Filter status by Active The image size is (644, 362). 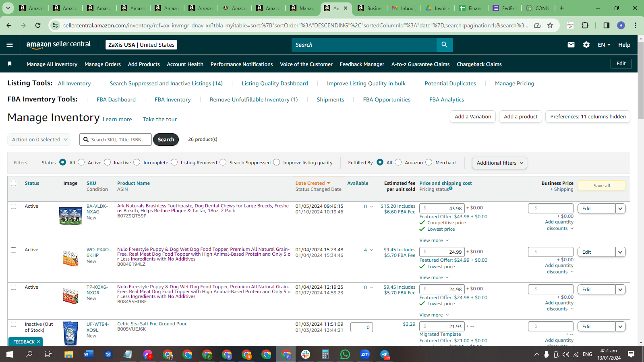coord(81,162)
